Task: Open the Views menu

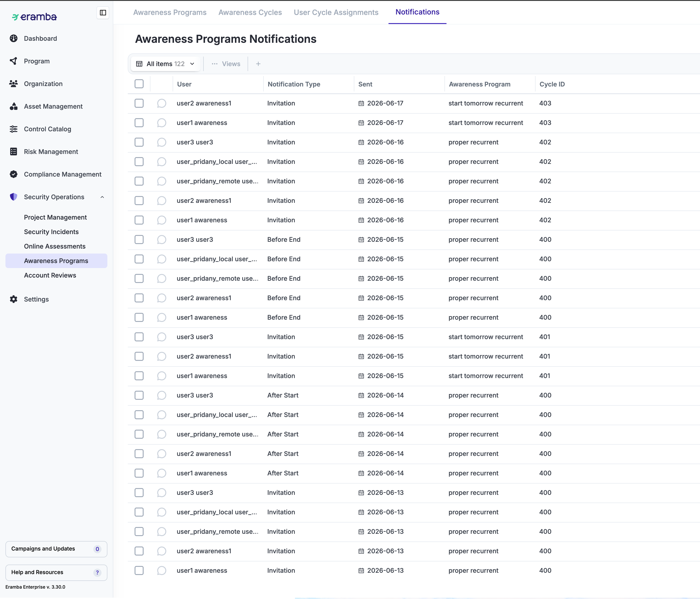Action: (x=226, y=64)
